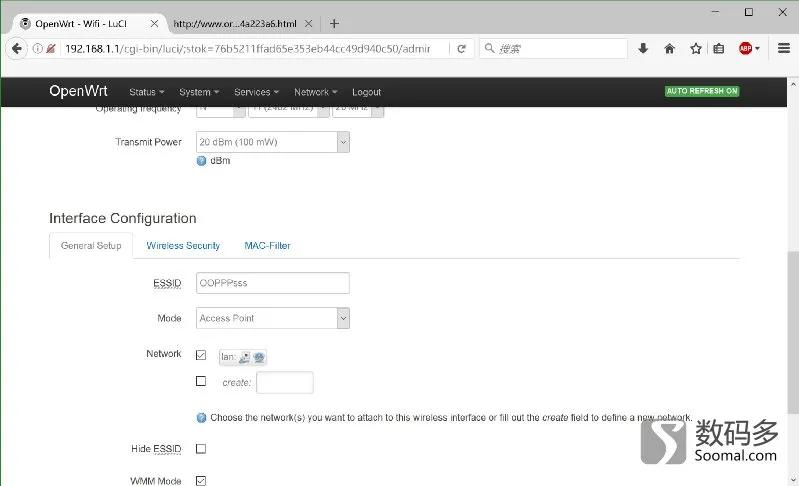Expand the Status menu
Image resolution: width=799 pixels, height=486 pixels.
[x=147, y=92]
